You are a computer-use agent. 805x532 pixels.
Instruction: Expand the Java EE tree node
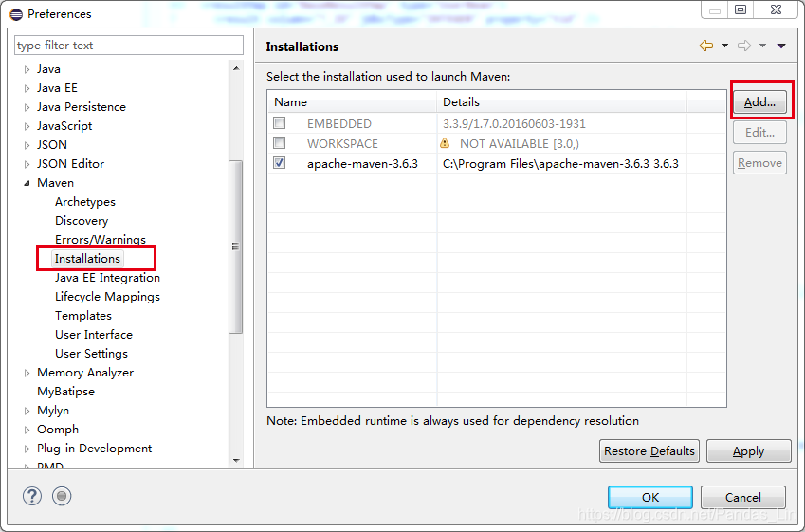click(27, 88)
